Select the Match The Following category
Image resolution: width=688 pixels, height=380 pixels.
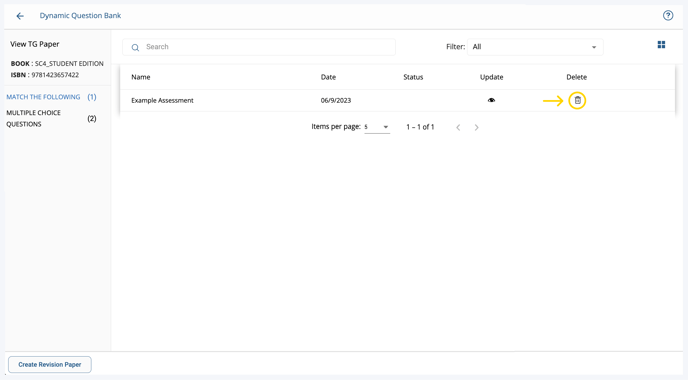tap(43, 97)
